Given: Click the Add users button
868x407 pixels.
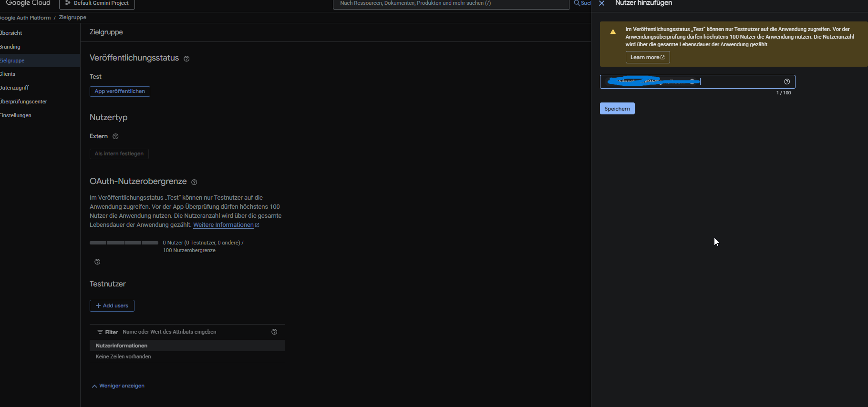Looking at the screenshot, I should (112, 305).
